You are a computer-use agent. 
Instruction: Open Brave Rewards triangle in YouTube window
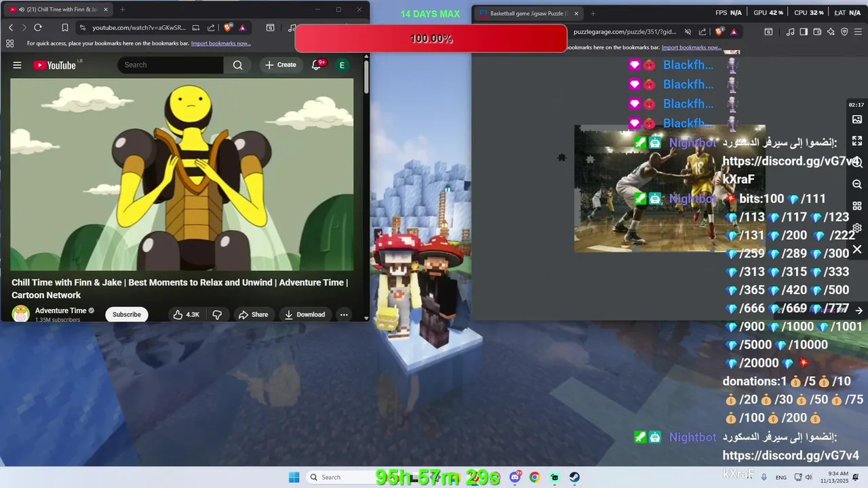[242, 28]
